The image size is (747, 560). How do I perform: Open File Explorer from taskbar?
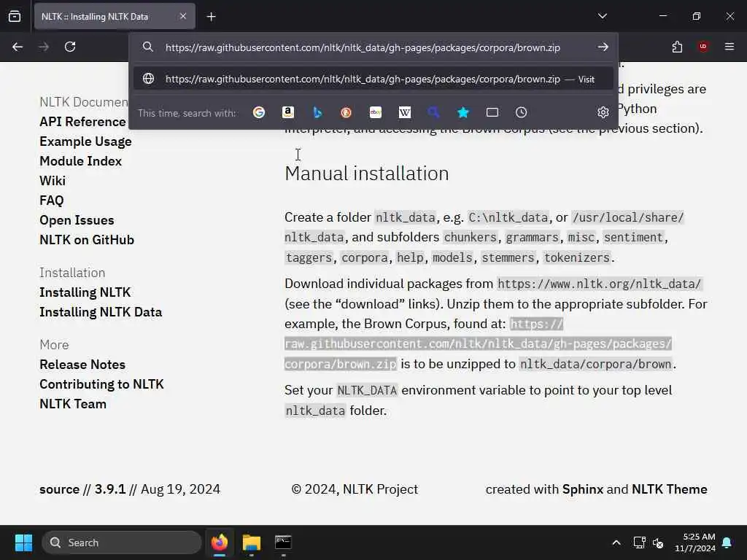pos(252,542)
